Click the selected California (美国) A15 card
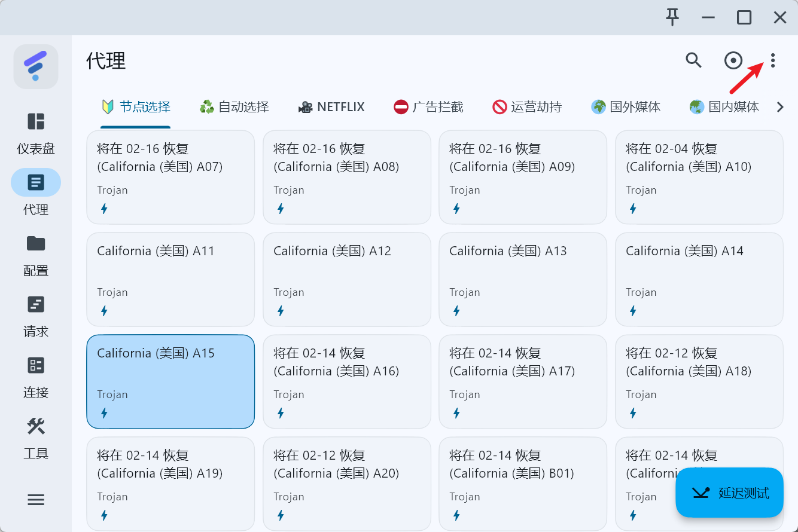 (x=170, y=381)
